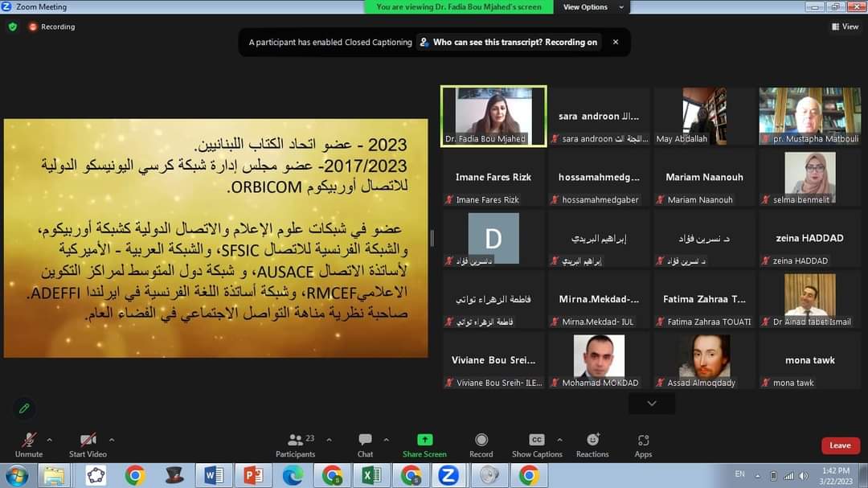Unmute the microphone
The width and height of the screenshot is (868, 488).
tap(29, 440)
